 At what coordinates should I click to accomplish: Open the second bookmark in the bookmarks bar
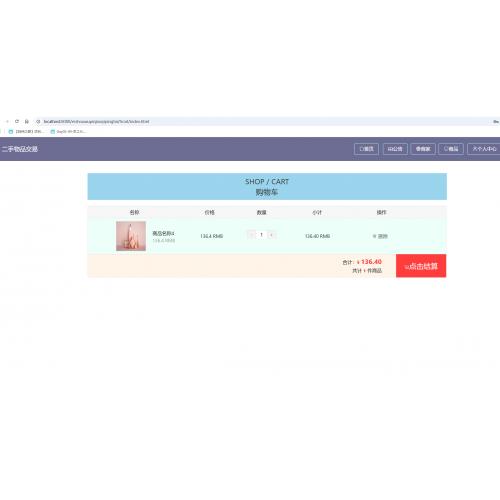click(68, 132)
